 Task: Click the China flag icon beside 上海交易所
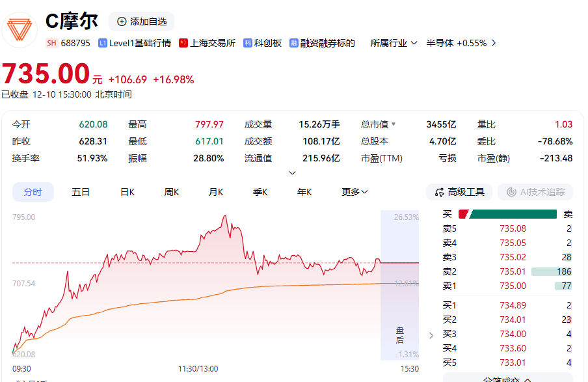183,43
